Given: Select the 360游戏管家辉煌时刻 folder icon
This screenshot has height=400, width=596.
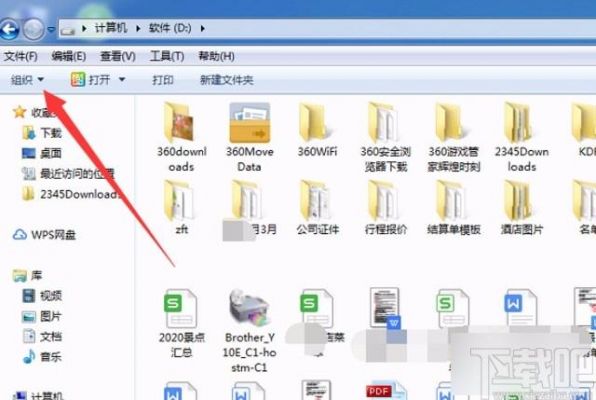Looking at the screenshot, I should 453,122.
